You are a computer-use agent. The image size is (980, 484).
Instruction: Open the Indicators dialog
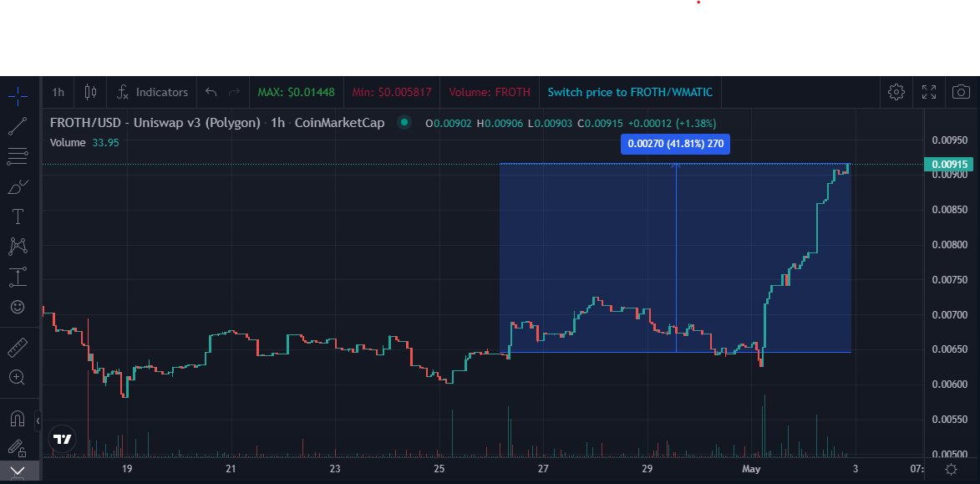[x=152, y=93]
